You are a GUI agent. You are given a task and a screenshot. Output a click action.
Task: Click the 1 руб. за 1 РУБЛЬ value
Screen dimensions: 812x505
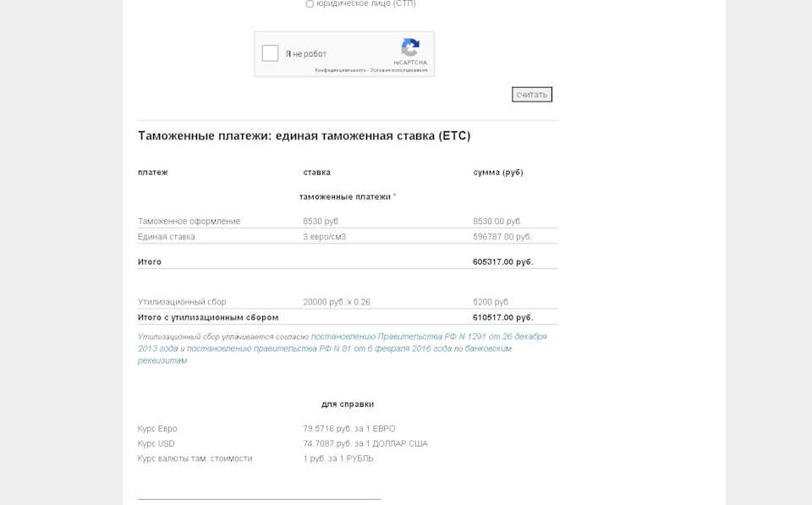[x=338, y=458]
